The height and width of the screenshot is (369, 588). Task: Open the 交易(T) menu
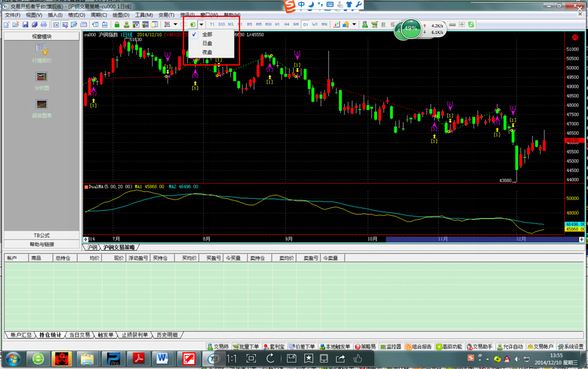pyautogui.click(x=166, y=15)
